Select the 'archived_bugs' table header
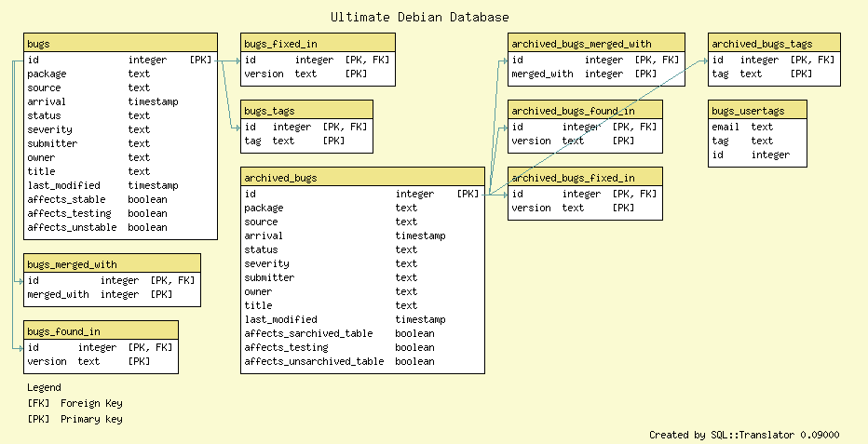The image size is (868, 444). pyautogui.click(x=362, y=176)
